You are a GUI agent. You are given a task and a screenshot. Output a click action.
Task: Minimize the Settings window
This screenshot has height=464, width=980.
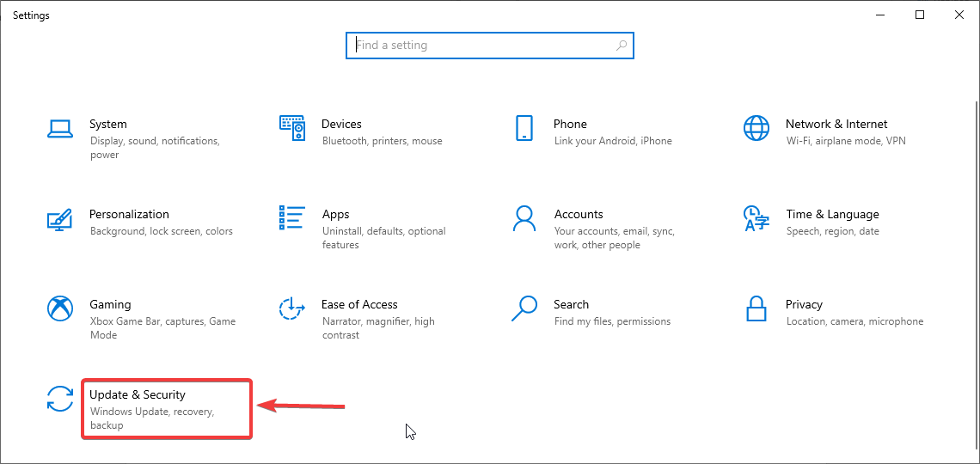click(880, 15)
